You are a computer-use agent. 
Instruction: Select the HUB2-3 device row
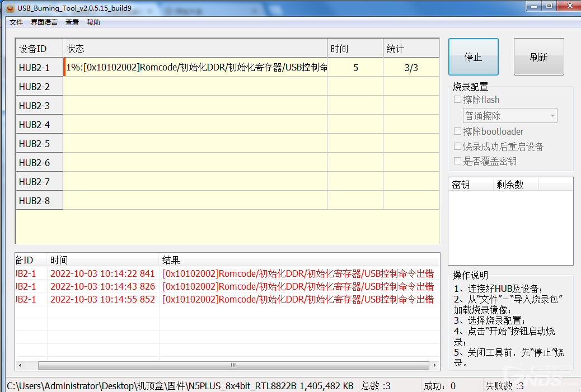click(227, 106)
